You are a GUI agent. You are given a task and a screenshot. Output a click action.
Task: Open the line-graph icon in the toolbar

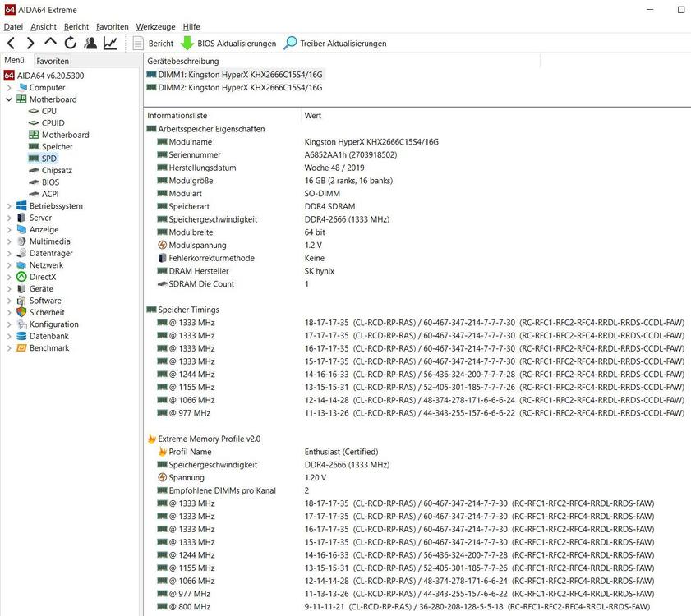[110, 44]
